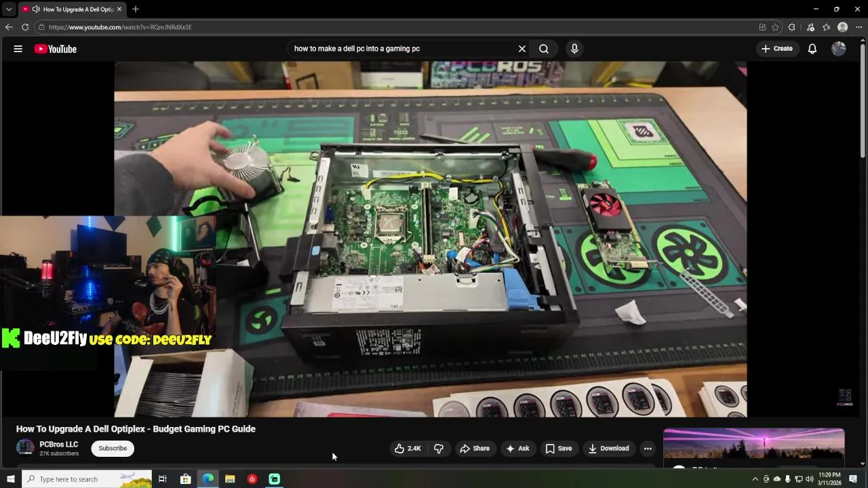Open the media control music icon

[x=810, y=27]
